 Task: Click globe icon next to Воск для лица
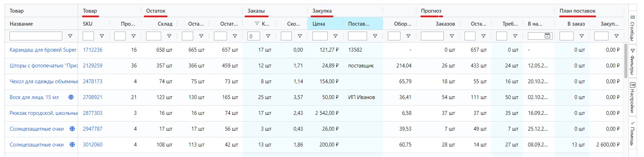[71, 97]
